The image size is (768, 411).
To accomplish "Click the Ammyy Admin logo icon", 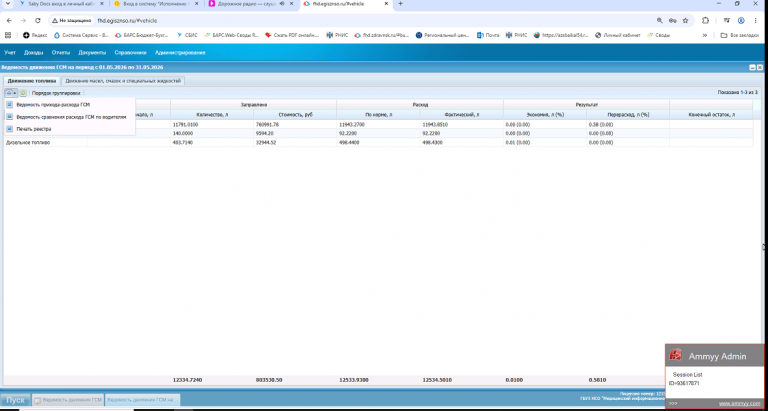I will tap(676, 355).
